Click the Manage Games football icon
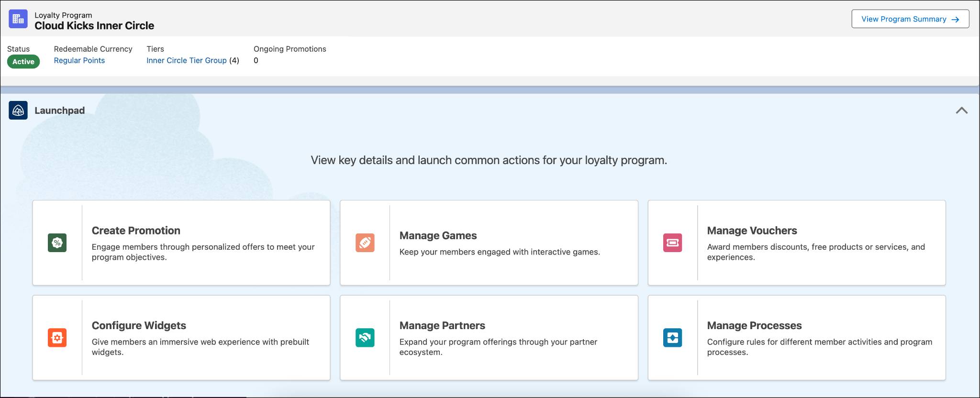This screenshot has height=398, width=980. coord(365,243)
